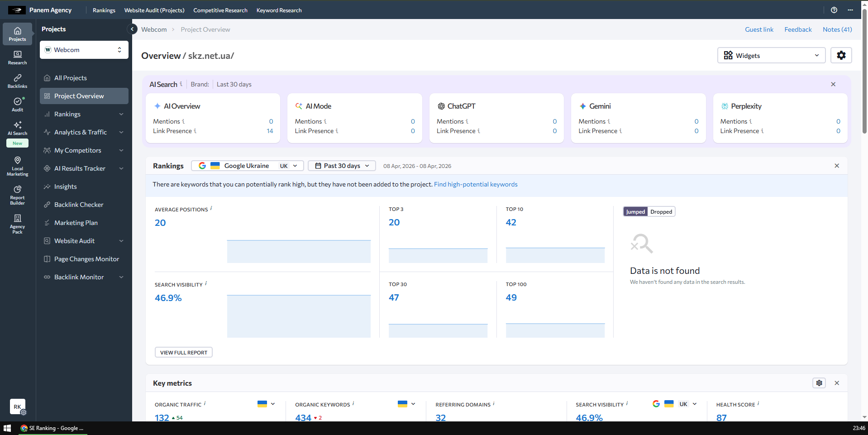Image resolution: width=868 pixels, height=435 pixels.
Task: Click the RK user avatar
Action: 17,406
